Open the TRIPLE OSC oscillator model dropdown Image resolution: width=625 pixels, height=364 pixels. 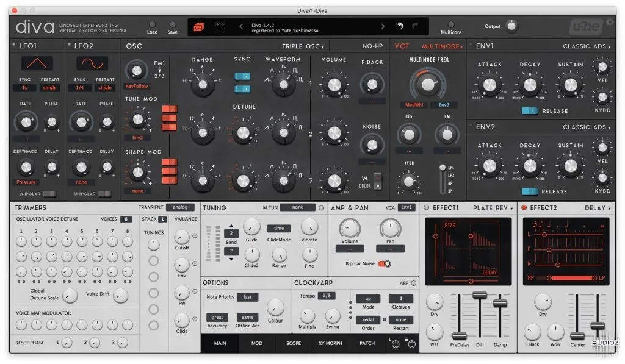[303, 46]
